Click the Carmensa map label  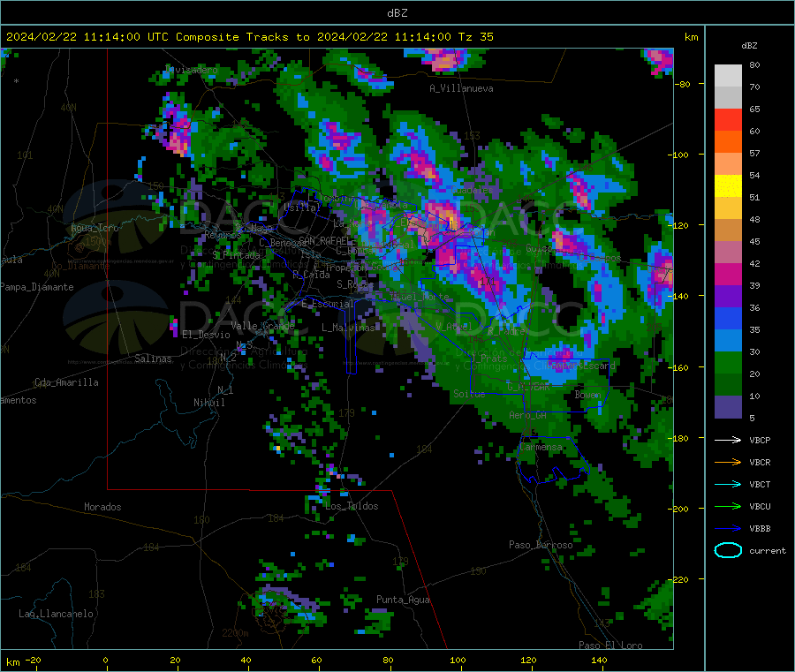(x=541, y=448)
